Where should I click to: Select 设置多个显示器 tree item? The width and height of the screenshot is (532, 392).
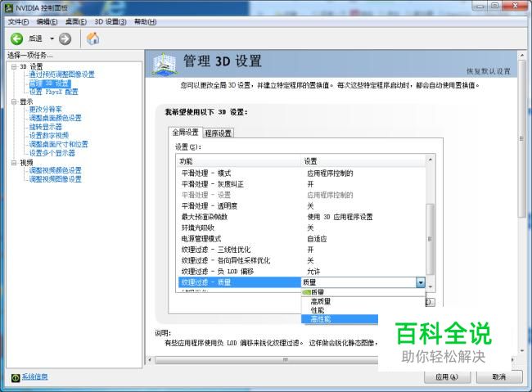point(52,153)
